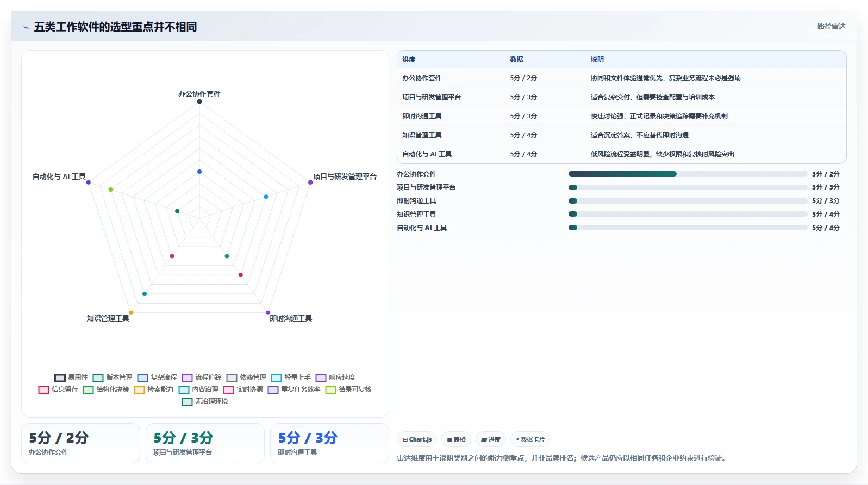This screenshot has width=868, height=485.
Task: Click the pink 实时协调 legend swatch
Action: (228, 389)
